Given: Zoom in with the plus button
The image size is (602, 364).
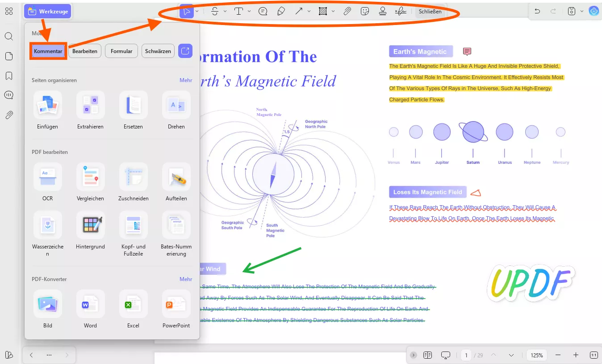Looking at the screenshot, I should [x=576, y=355].
